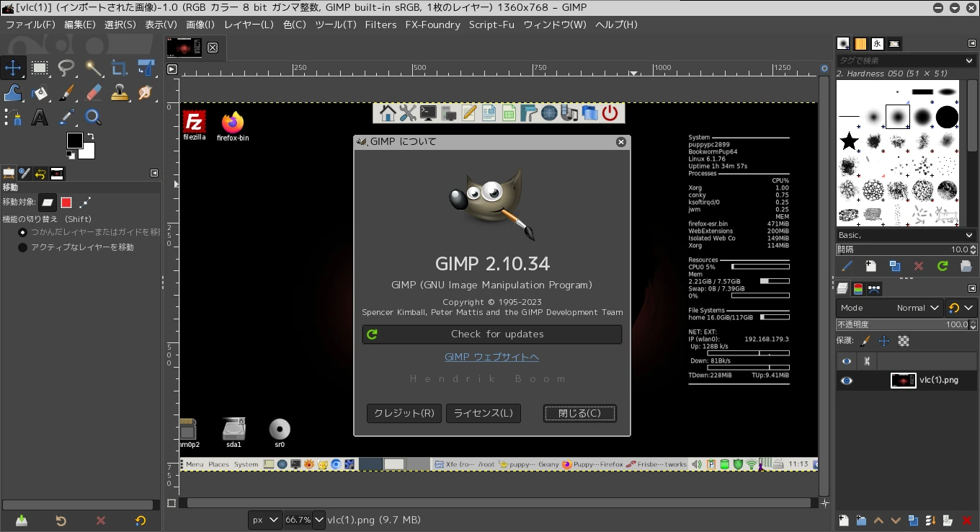980x532 pixels.
Task: Select 'アクティブなレイヤーを移動' radio option
Action: click(22, 247)
